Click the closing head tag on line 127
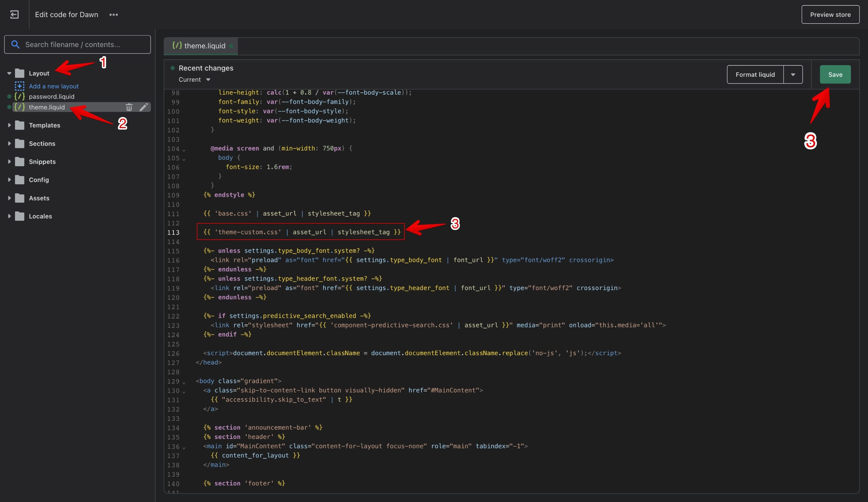The image size is (868, 502). click(x=209, y=362)
